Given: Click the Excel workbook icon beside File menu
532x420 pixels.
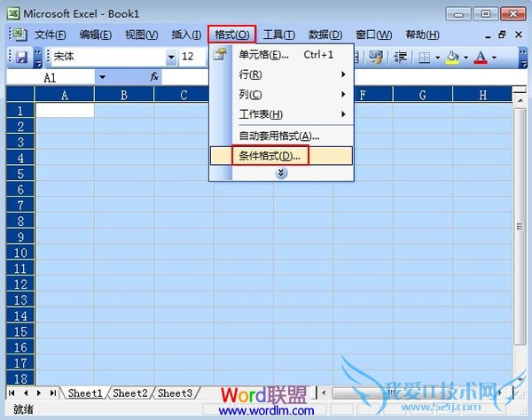Looking at the screenshot, I should pyautogui.click(x=20, y=34).
